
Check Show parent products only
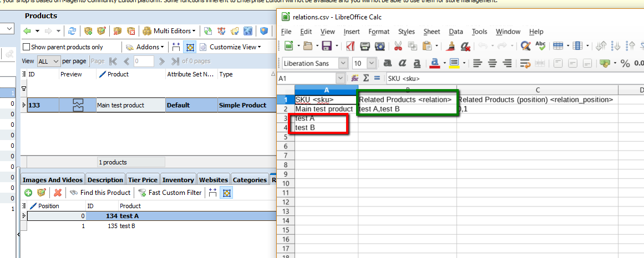click(x=27, y=47)
